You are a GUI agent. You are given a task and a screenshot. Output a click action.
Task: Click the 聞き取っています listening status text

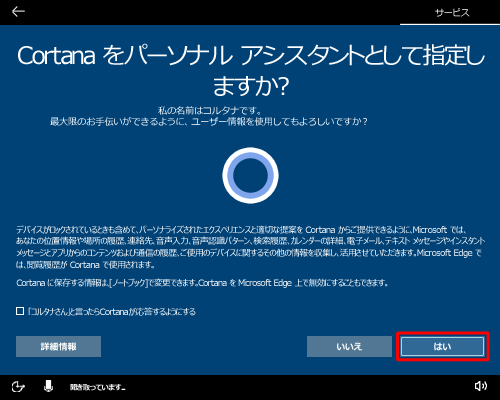[x=97, y=387]
